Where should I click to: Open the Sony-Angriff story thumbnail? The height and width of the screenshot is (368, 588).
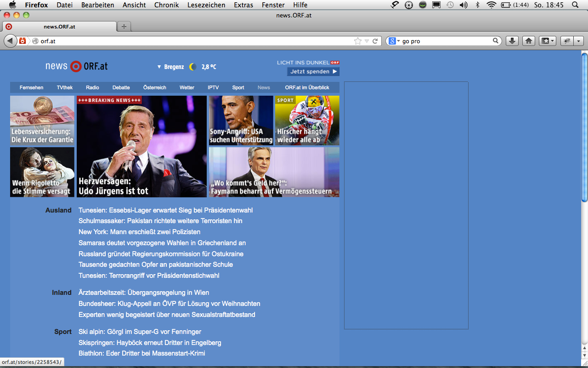click(x=241, y=121)
